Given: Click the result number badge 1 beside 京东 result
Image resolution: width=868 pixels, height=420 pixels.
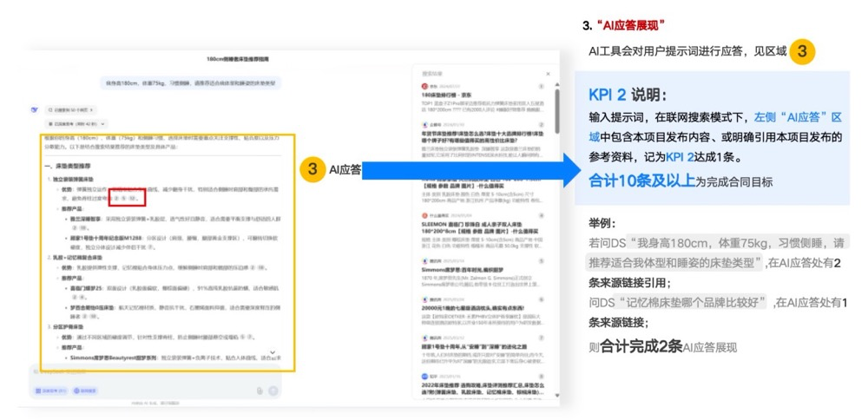Looking at the screenshot, I should pos(542,87).
